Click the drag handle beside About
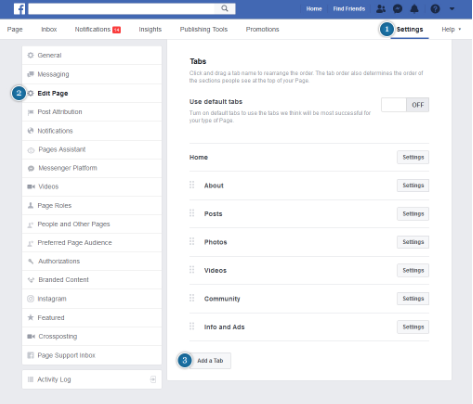Viewport: 473px width, 404px height. [192, 185]
